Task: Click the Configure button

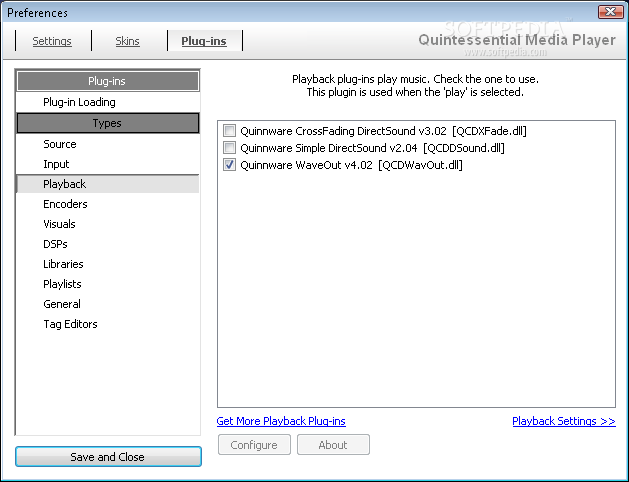Action: tap(254, 445)
